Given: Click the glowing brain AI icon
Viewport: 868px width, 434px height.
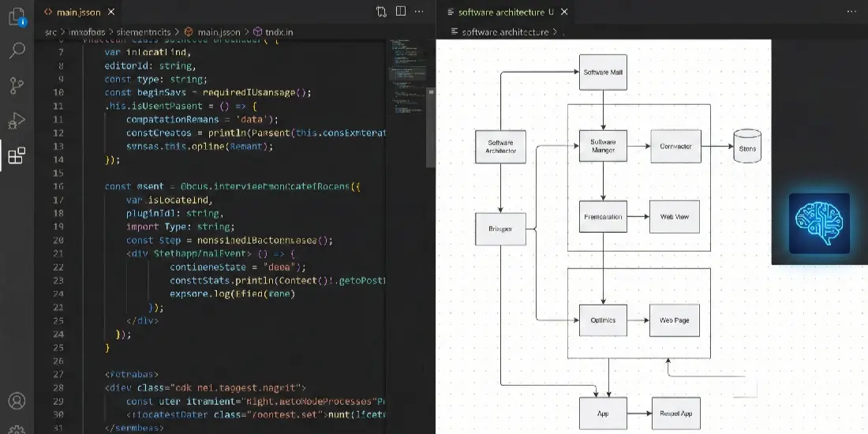Looking at the screenshot, I should [x=819, y=223].
